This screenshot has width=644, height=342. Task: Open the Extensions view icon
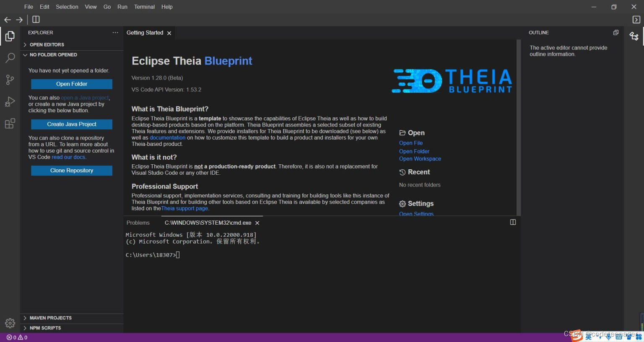10,123
